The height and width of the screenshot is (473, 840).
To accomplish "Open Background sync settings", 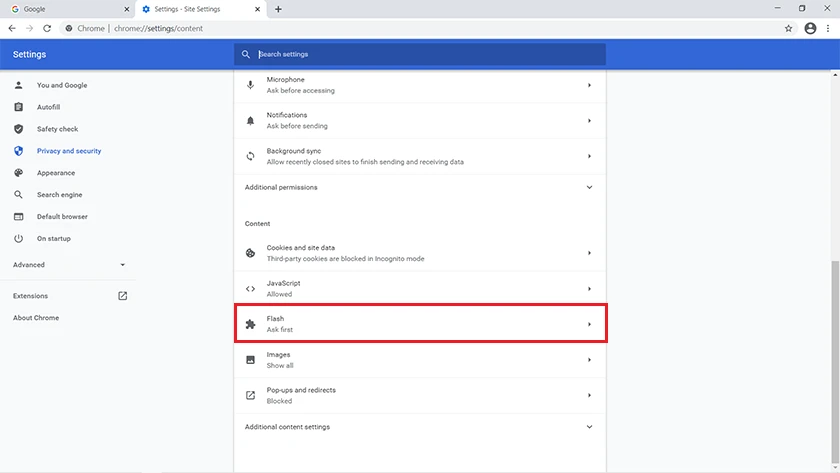I will [420, 156].
